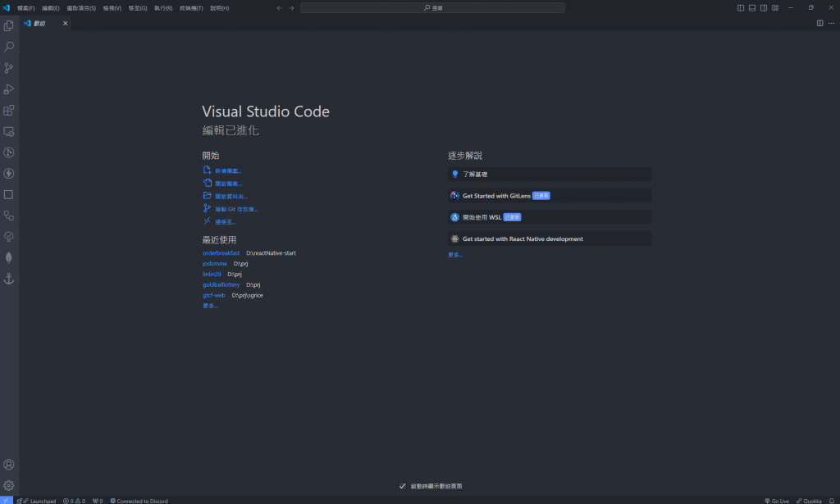Open the Source Control view
The height and width of the screenshot is (504, 840).
point(8,68)
